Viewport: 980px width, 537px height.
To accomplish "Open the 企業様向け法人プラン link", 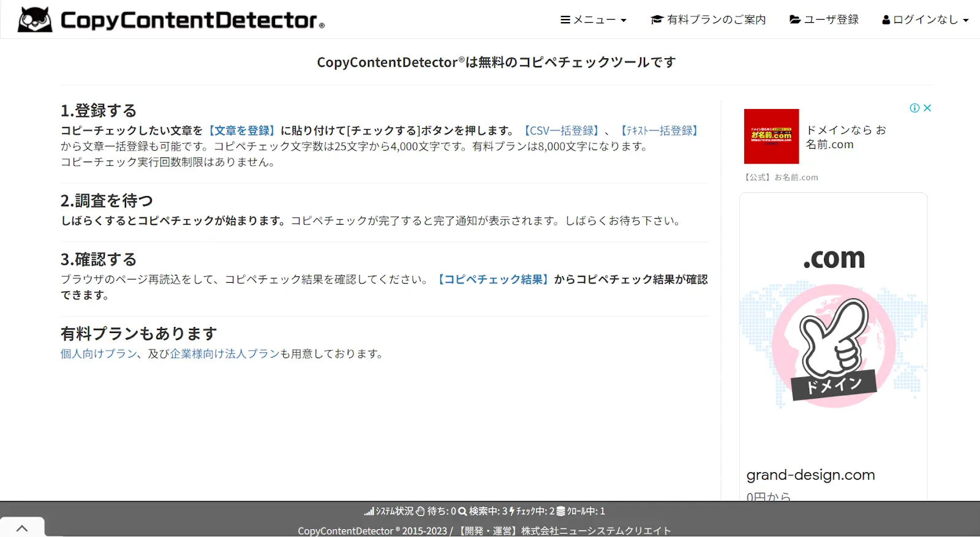I will tap(225, 353).
